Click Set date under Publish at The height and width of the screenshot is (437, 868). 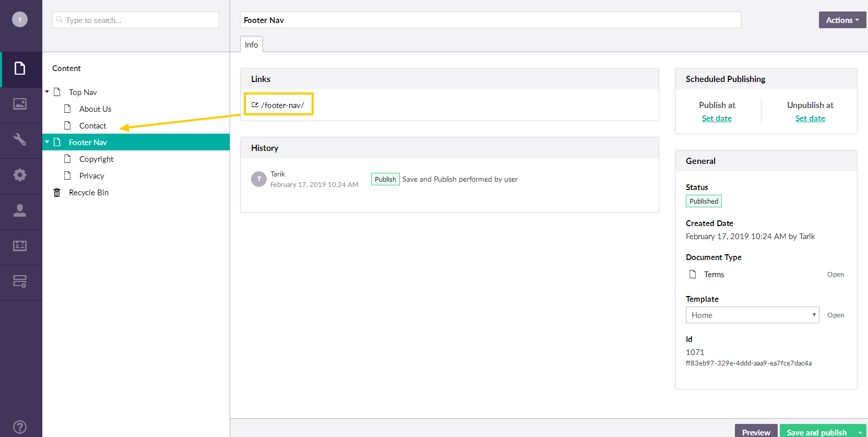pyautogui.click(x=717, y=119)
